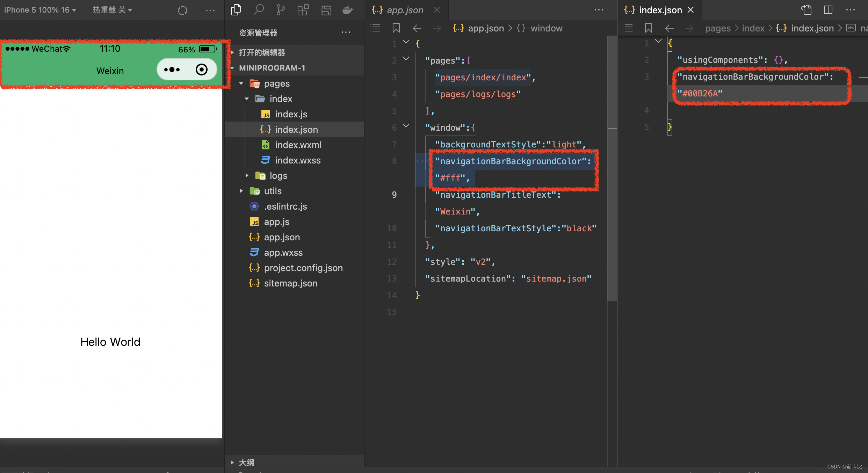Expand the utils folder

coord(241,191)
